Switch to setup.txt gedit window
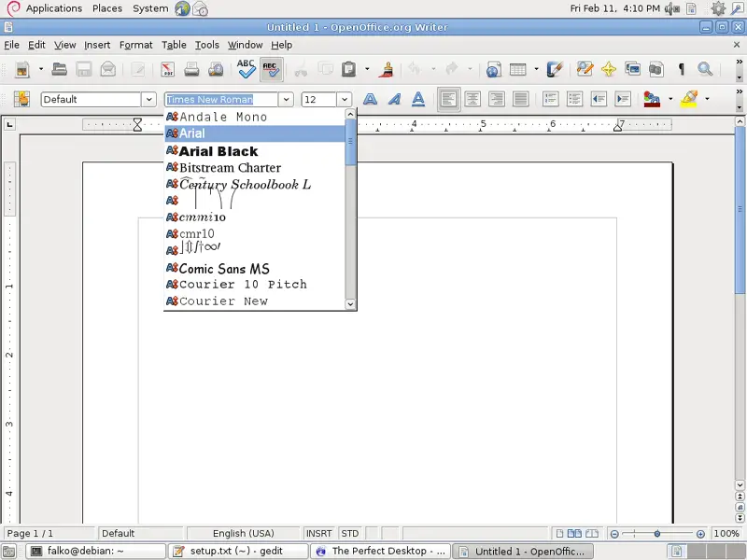Viewport: 747px width, 560px height. click(238, 552)
